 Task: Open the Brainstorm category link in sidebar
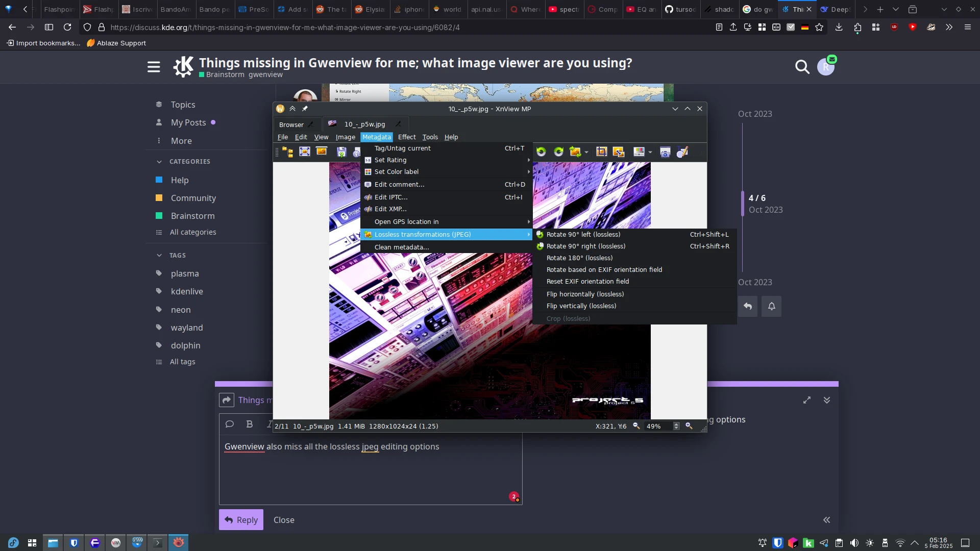click(x=192, y=216)
